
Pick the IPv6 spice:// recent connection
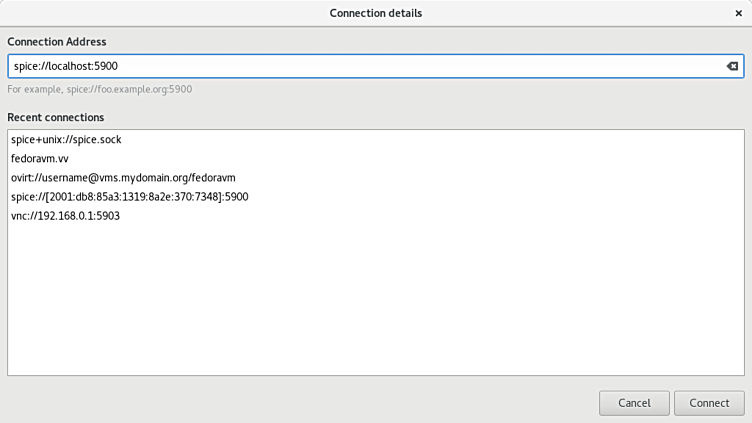130,197
